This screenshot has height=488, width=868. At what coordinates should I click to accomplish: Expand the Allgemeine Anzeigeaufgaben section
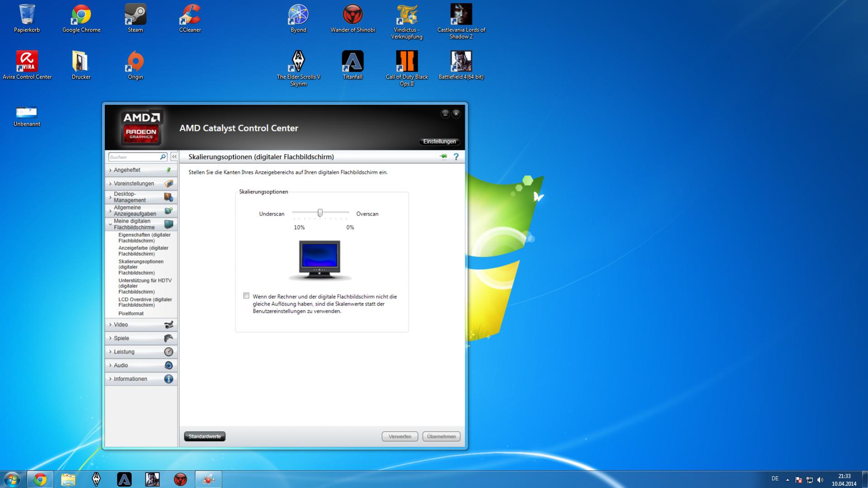141,211
